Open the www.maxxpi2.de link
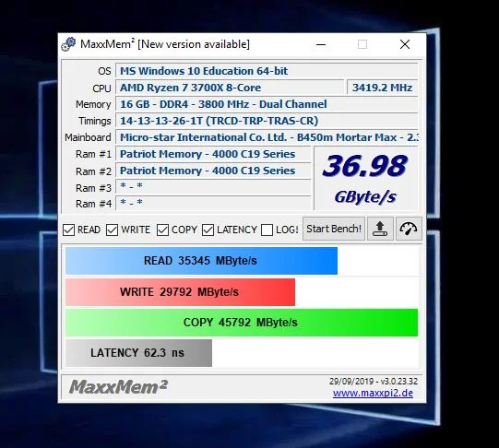The height and width of the screenshot is (448, 499). [373, 394]
